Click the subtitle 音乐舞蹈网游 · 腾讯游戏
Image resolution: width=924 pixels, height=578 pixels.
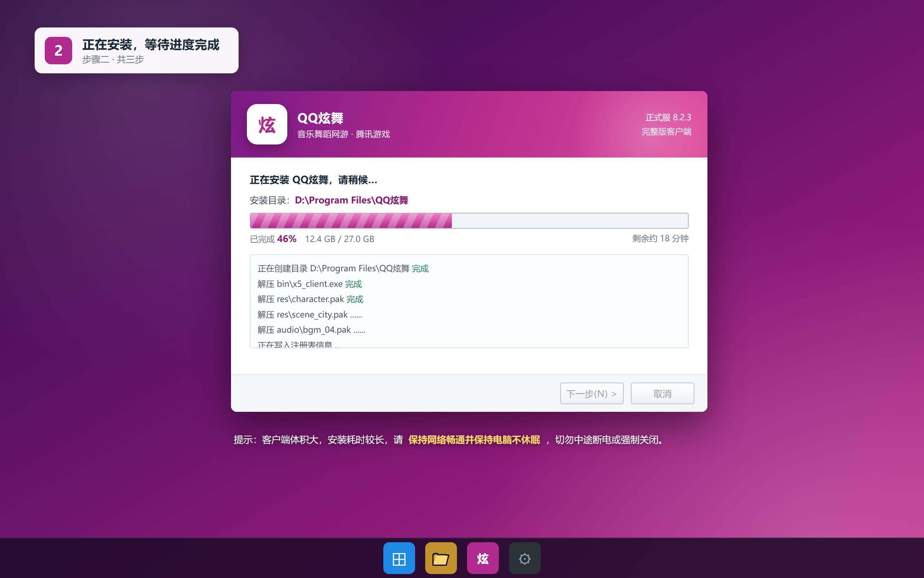[343, 134]
